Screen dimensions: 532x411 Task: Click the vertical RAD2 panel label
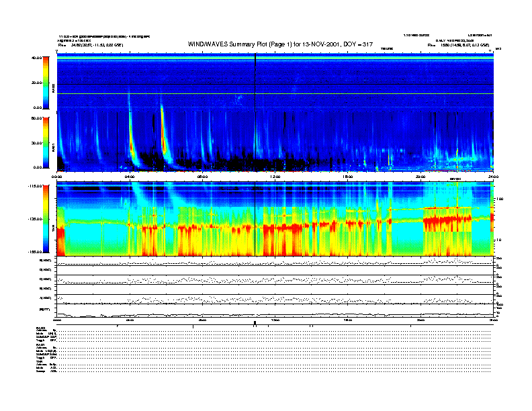coord(54,88)
